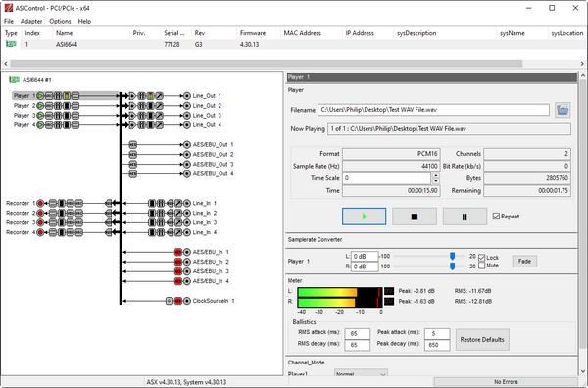Click the green play icon next to Player 1
Screen dimensions: 588x388
pos(40,96)
